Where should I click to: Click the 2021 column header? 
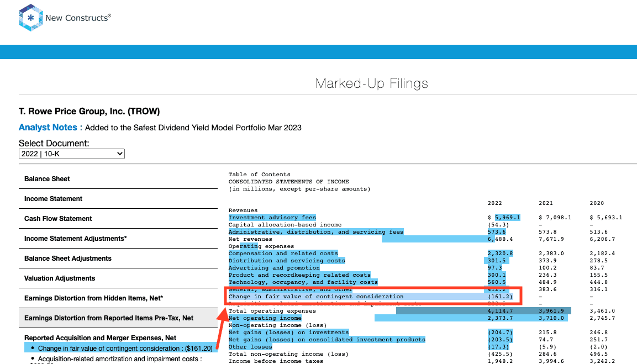pyautogui.click(x=546, y=203)
